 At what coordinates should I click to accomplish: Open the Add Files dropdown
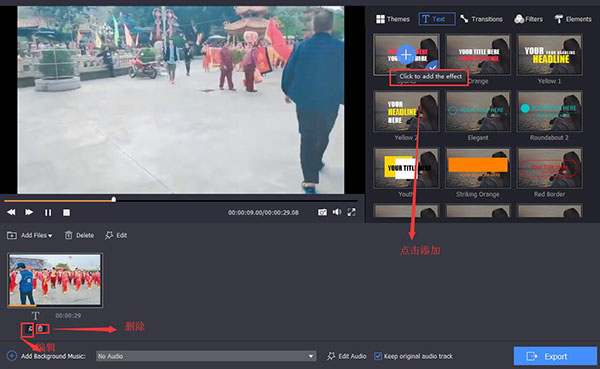pyautogui.click(x=29, y=235)
